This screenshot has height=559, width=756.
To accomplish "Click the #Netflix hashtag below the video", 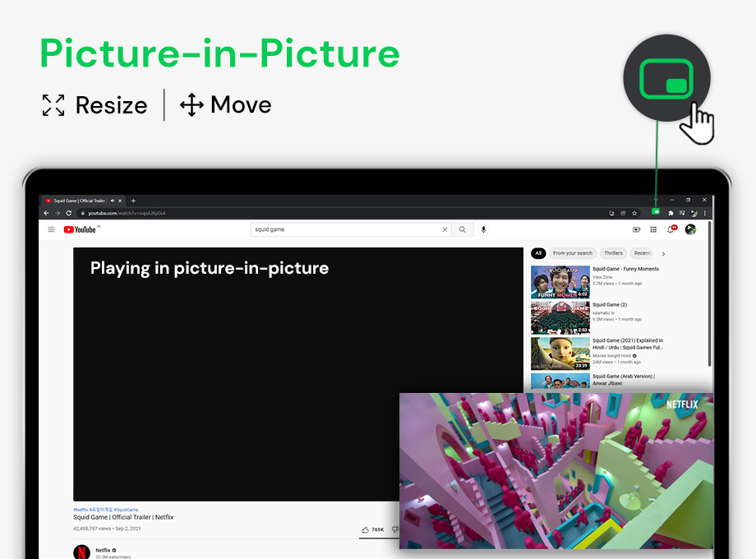I will [81, 510].
